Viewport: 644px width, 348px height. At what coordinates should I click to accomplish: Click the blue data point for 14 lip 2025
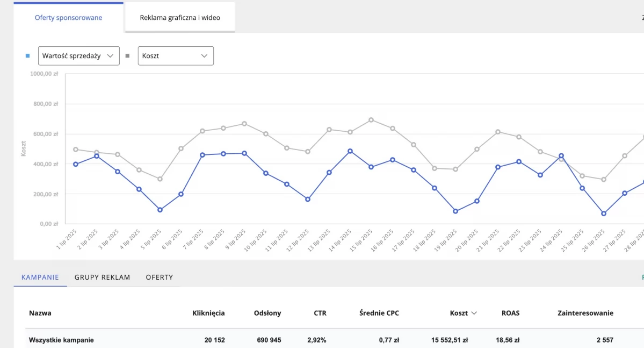pyautogui.click(x=350, y=151)
